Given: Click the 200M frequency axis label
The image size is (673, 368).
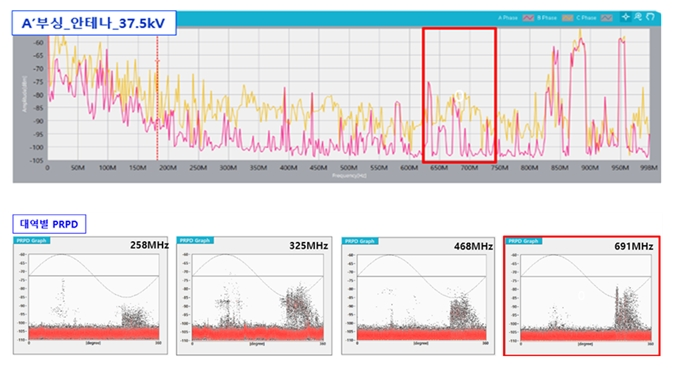Looking at the screenshot, I should [x=168, y=167].
